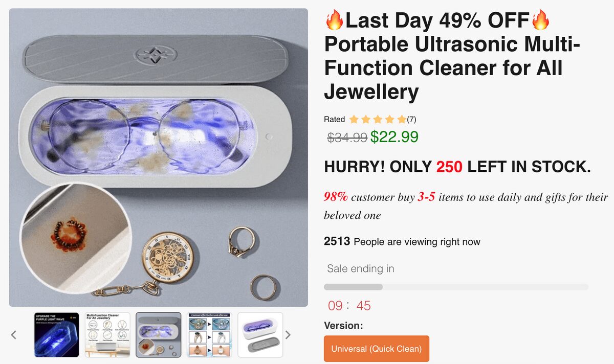The width and height of the screenshot is (614, 364).
Task: Click the third star in the rating row
Action: tap(379, 119)
